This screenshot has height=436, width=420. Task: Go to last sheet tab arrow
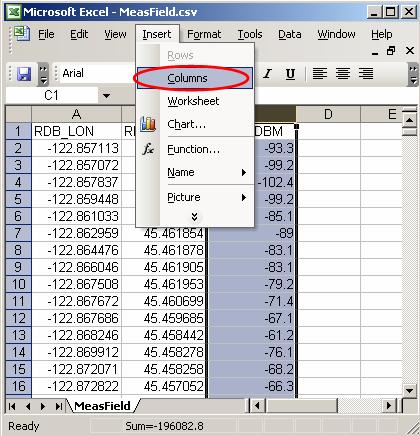click(x=59, y=406)
